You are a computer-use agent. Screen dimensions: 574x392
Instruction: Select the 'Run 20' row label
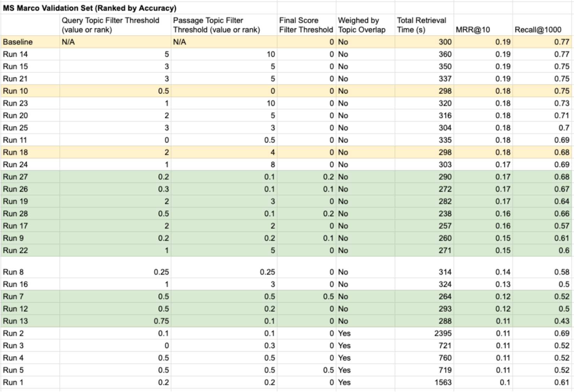point(15,115)
